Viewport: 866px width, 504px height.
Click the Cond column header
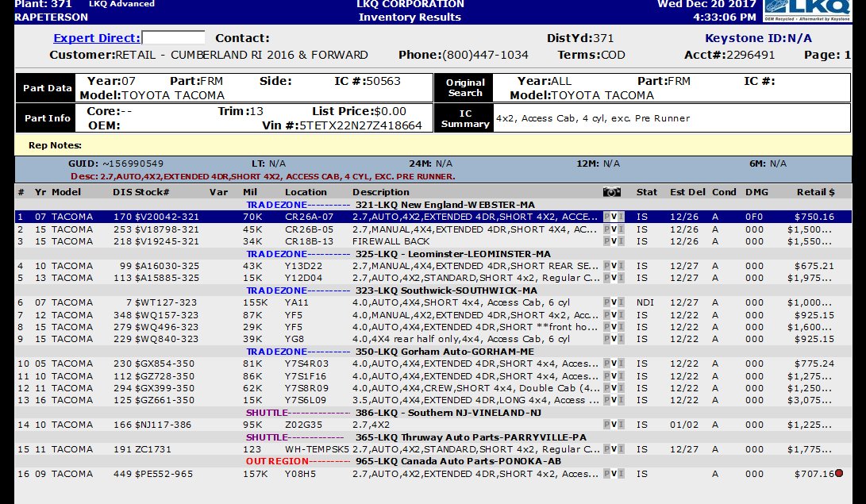point(724,192)
